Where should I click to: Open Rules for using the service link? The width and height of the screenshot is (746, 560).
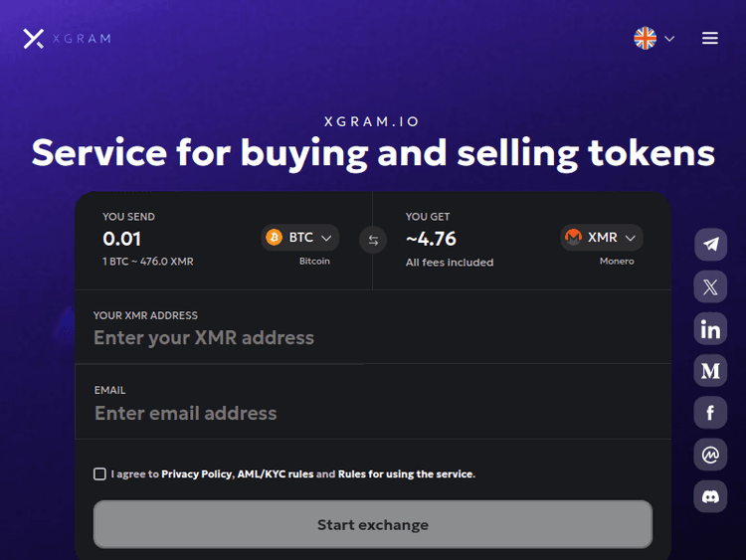tap(406, 474)
